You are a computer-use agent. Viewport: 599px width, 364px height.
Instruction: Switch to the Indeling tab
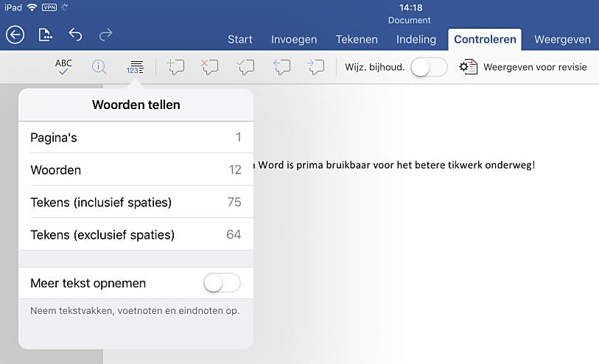click(x=416, y=39)
